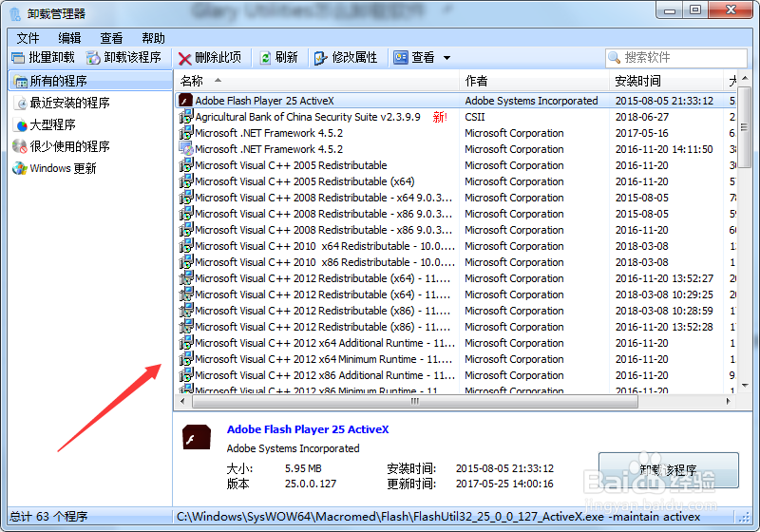Click the Visual C++ 2010 x86 row icon
The height and width of the screenshot is (532, 760).
point(186,261)
